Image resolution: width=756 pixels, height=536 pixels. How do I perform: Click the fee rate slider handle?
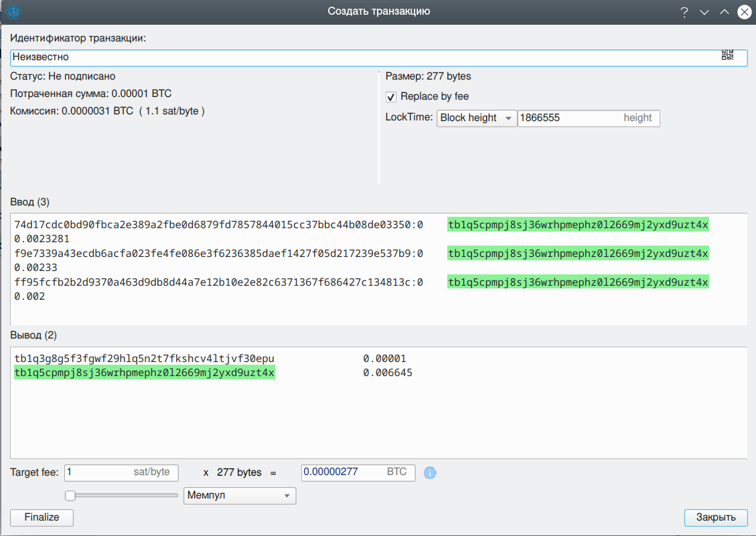click(70, 495)
